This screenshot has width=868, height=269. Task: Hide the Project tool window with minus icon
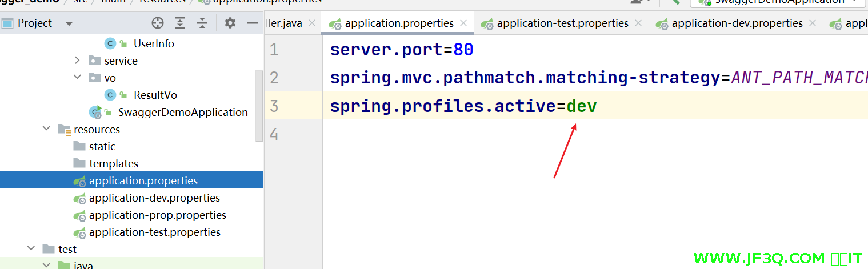pyautogui.click(x=252, y=23)
